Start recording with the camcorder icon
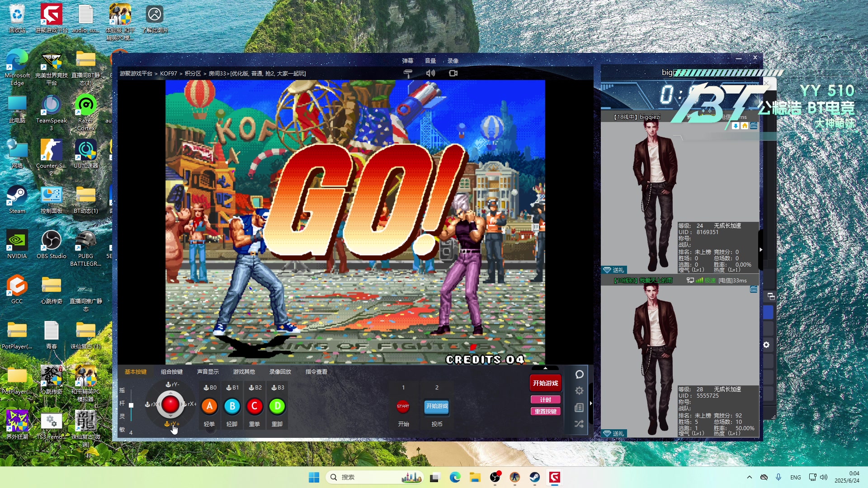 pos(453,73)
